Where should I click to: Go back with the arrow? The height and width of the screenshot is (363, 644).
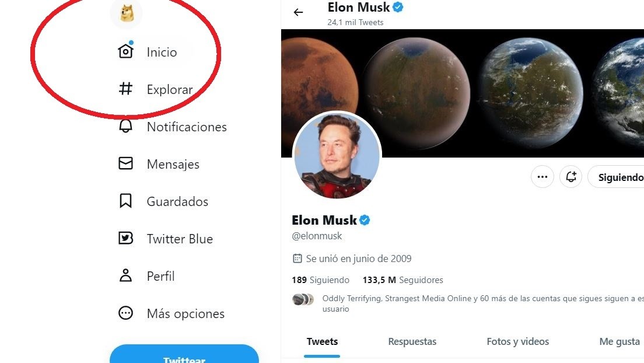(299, 12)
